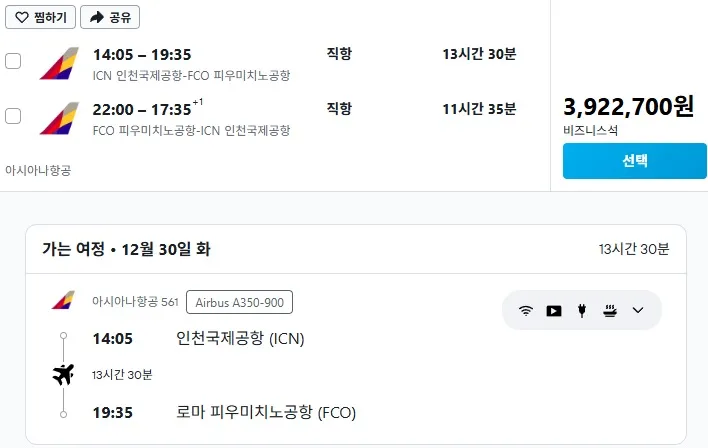Viewport: 708px width, 448px height.
Task: Click Asiana logo beside the 22:00 flight
Action: point(59,118)
